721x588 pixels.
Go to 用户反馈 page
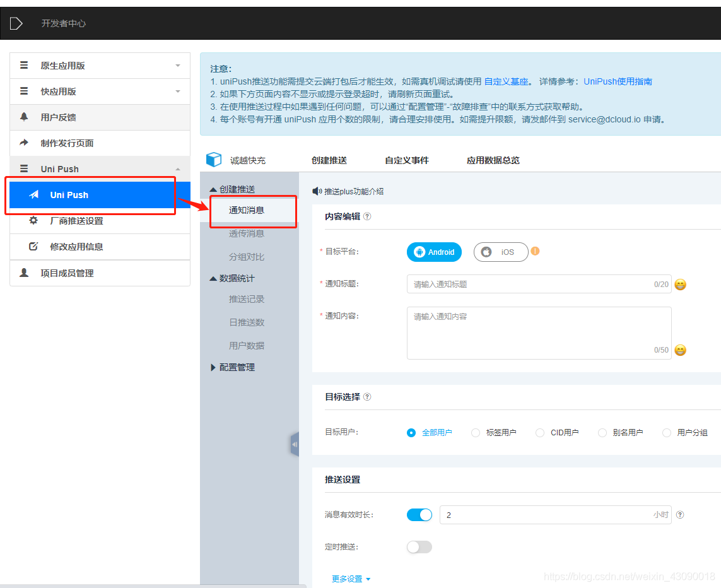(x=100, y=117)
